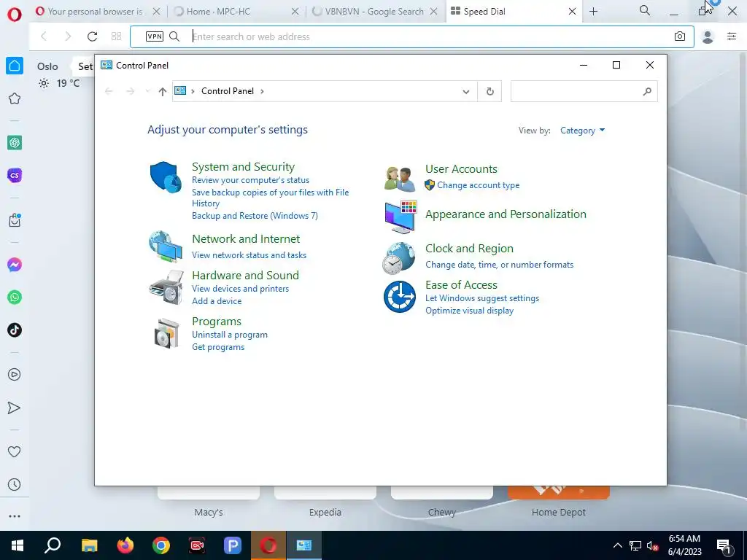Open Opera sidebar Home icon
This screenshot has height=560, width=747.
point(15,66)
